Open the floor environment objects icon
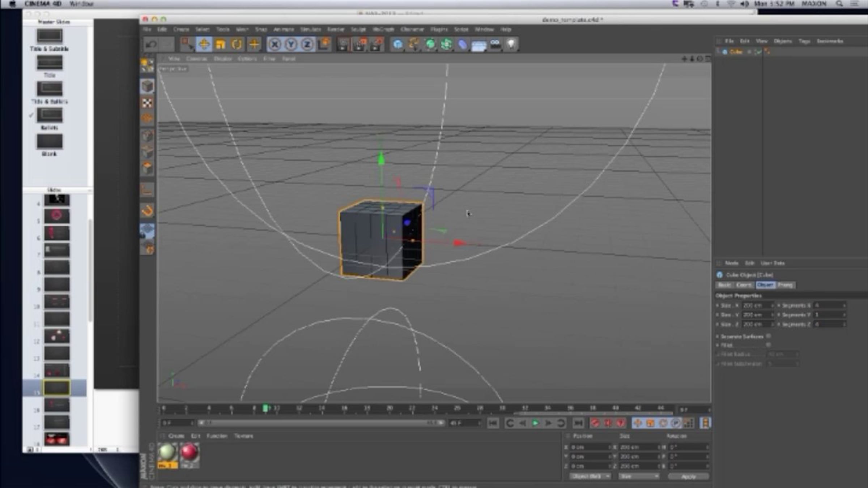 [479, 45]
